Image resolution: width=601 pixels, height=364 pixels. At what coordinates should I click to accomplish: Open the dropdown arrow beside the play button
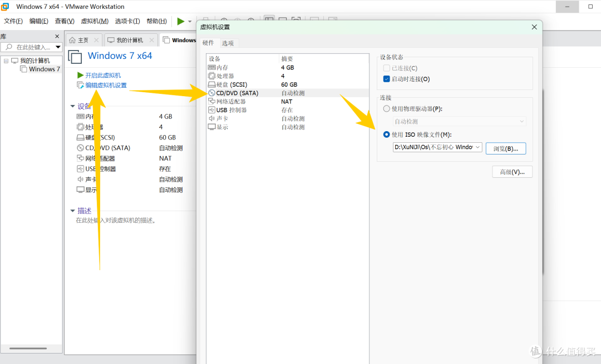point(190,22)
